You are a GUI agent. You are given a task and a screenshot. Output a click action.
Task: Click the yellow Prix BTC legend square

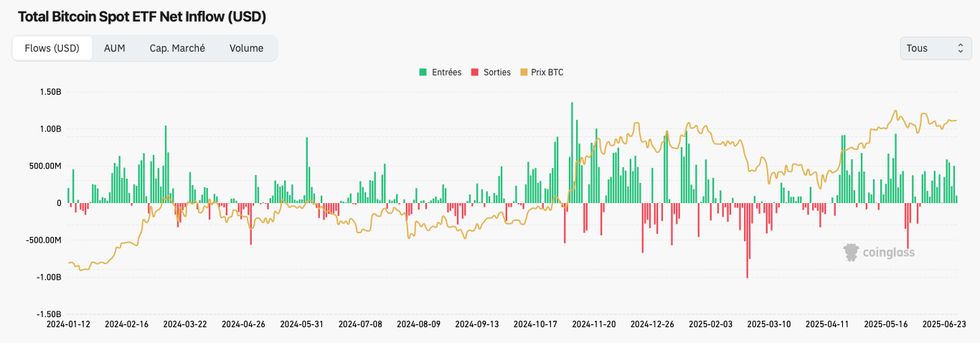524,72
